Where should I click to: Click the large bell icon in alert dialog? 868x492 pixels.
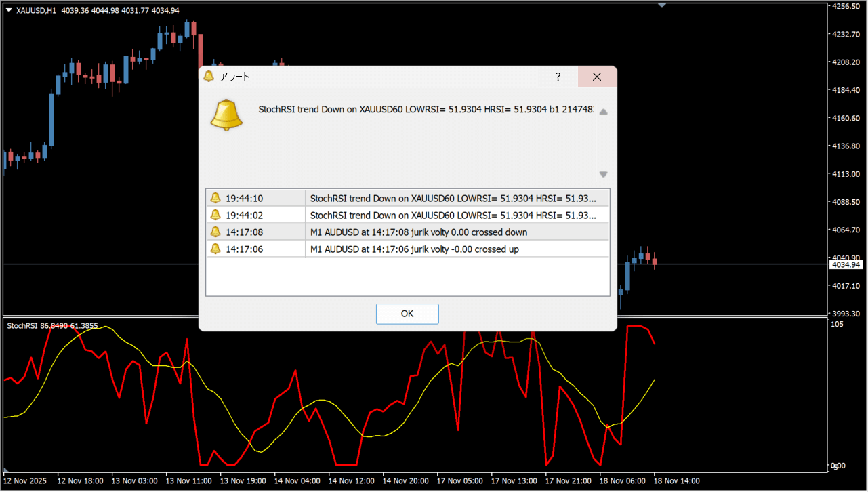[226, 115]
